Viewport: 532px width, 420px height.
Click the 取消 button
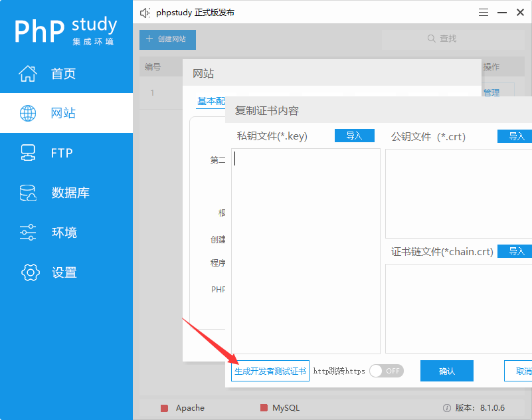tap(518, 371)
